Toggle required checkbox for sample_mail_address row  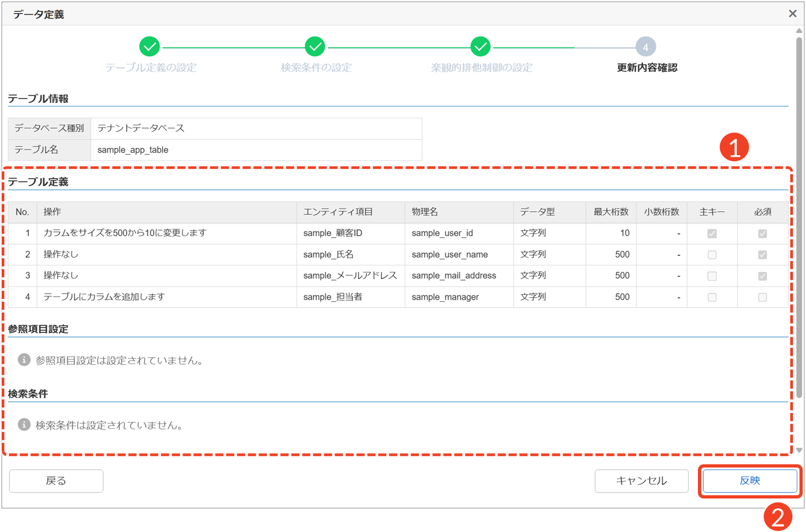click(763, 276)
